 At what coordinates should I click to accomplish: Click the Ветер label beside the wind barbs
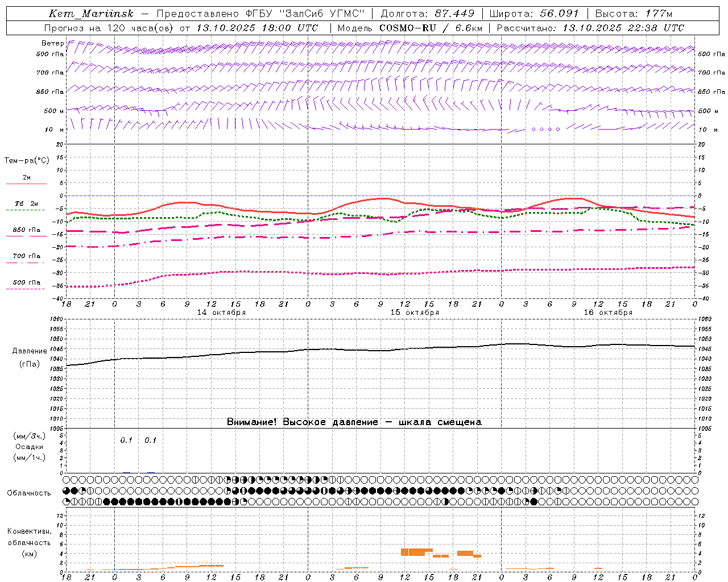(x=53, y=43)
